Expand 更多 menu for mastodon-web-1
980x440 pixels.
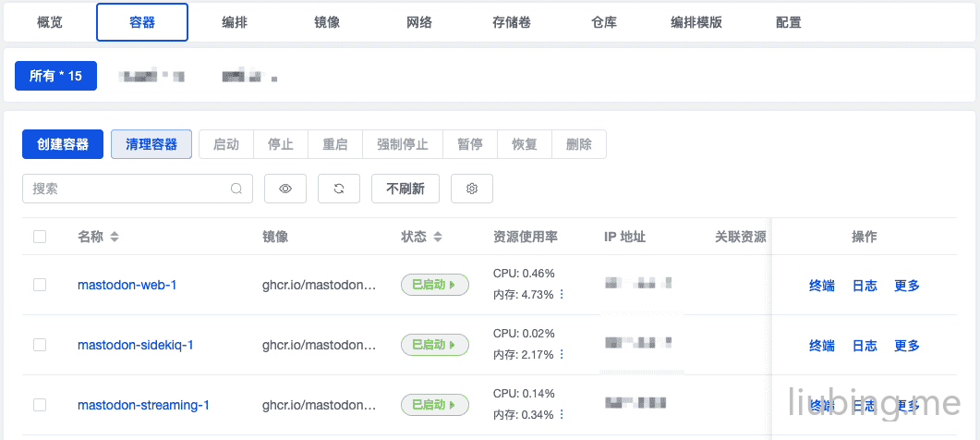click(907, 286)
